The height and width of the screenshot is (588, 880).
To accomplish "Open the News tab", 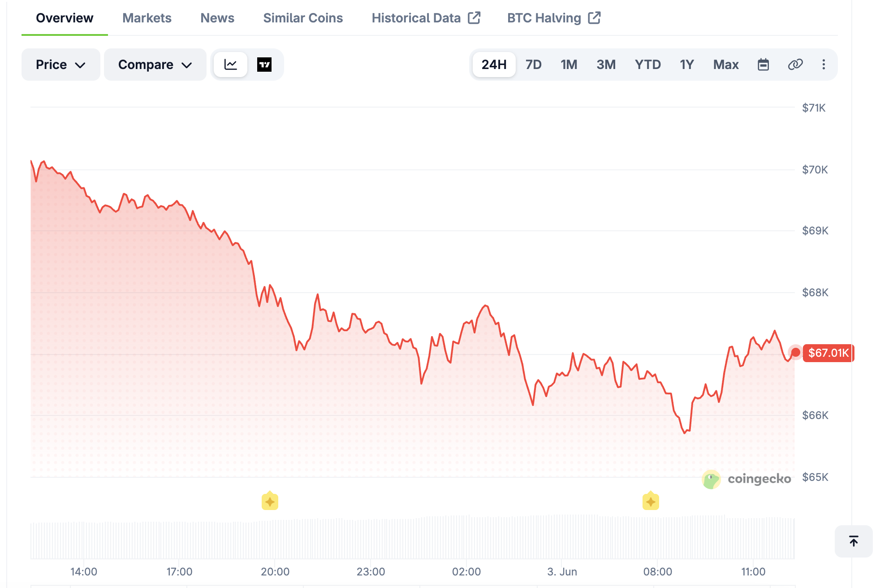I will point(217,18).
